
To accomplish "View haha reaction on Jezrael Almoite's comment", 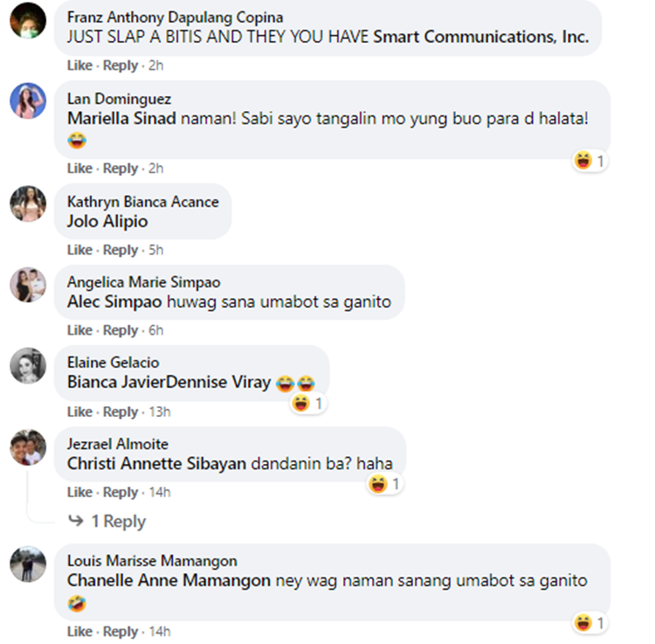I will [385, 484].
